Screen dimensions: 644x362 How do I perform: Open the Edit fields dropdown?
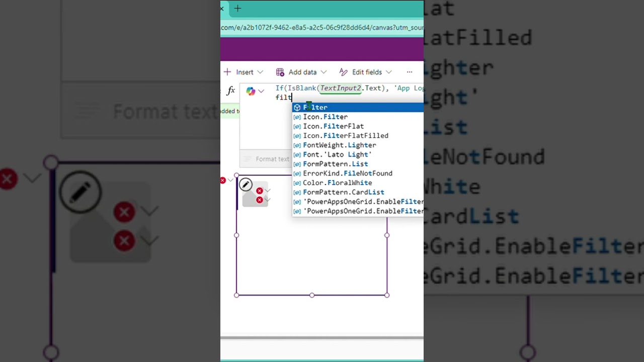click(x=366, y=72)
